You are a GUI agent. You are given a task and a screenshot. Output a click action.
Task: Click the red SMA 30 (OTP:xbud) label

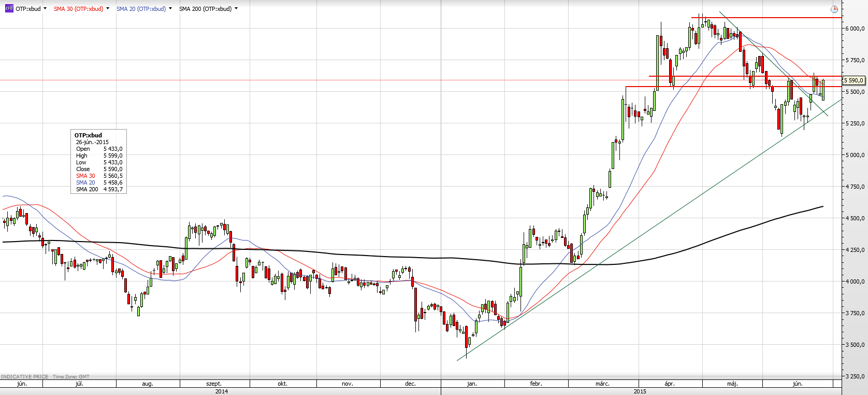pyautogui.click(x=78, y=9)
